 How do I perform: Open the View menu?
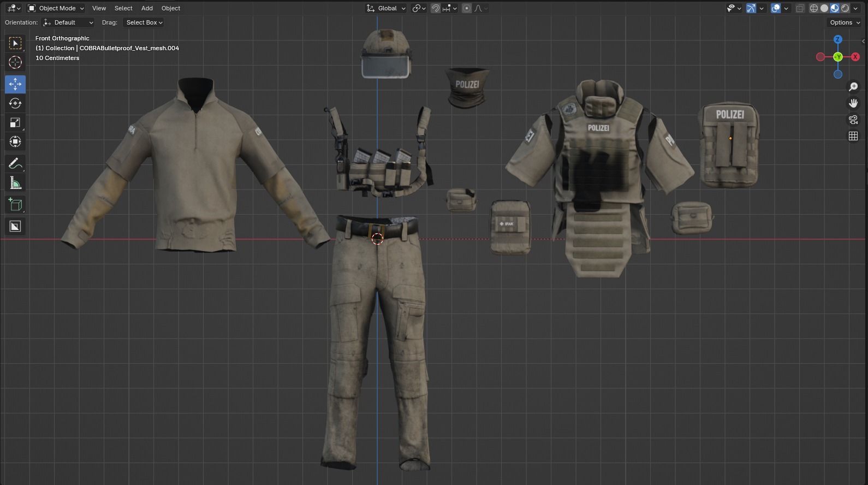point(99,8)
